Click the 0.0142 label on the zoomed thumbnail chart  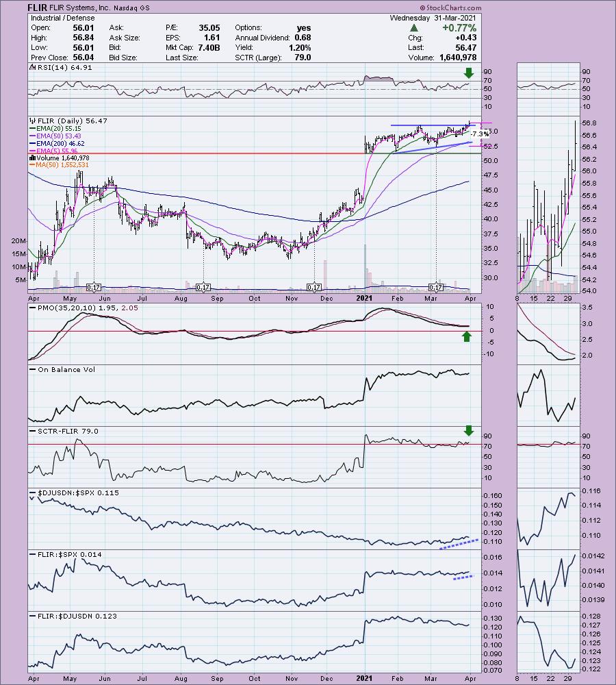tap(593, 556)
